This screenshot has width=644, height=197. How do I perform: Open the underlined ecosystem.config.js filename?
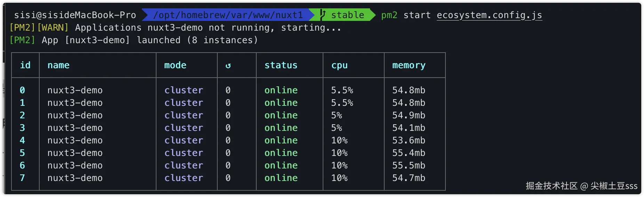point(489,15)
